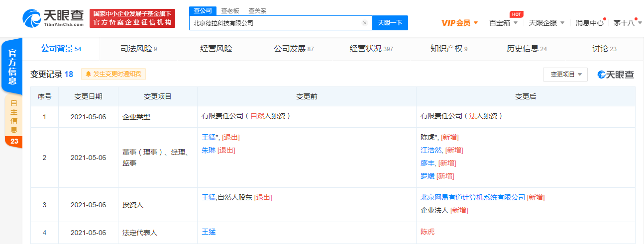This screenshot has height=244, width=644.
Task: Open the VIP会员 dropdown
Action: 459,23
